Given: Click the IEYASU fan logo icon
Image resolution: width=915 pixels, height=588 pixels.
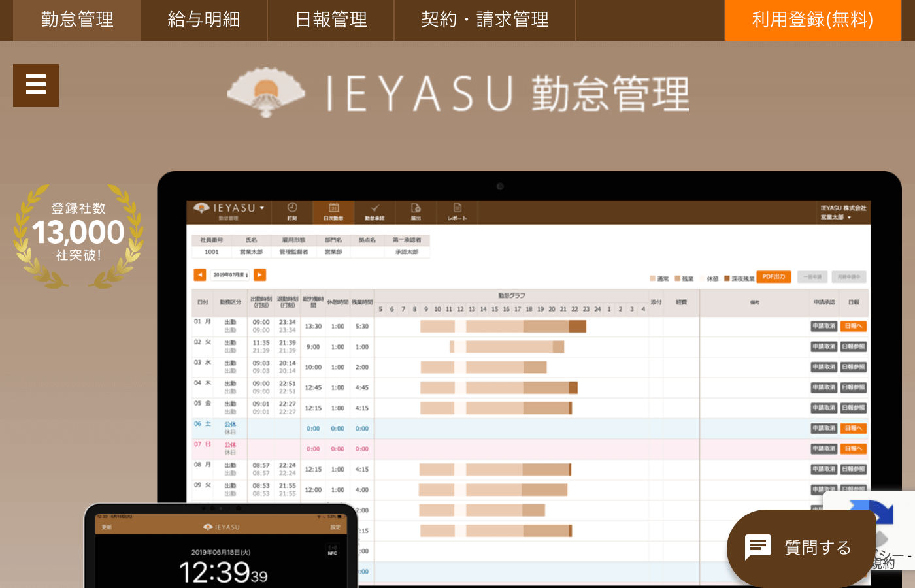Looking at the screenshot, I should point(266,92).
